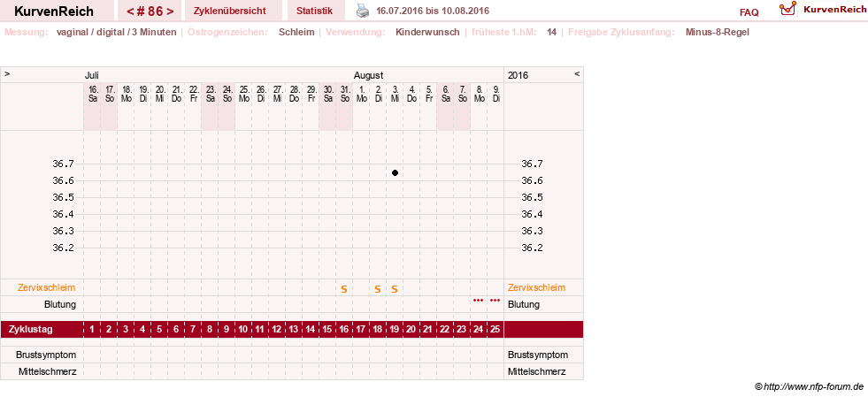
Task: Click the left Brustsymptom row label
Action: [46, 355]
